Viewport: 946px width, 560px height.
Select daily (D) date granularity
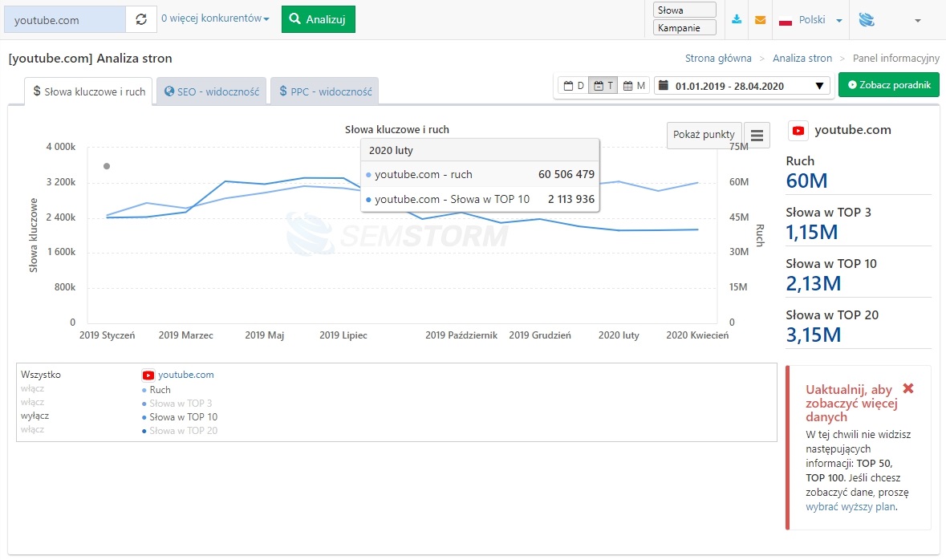click(574, 86)
